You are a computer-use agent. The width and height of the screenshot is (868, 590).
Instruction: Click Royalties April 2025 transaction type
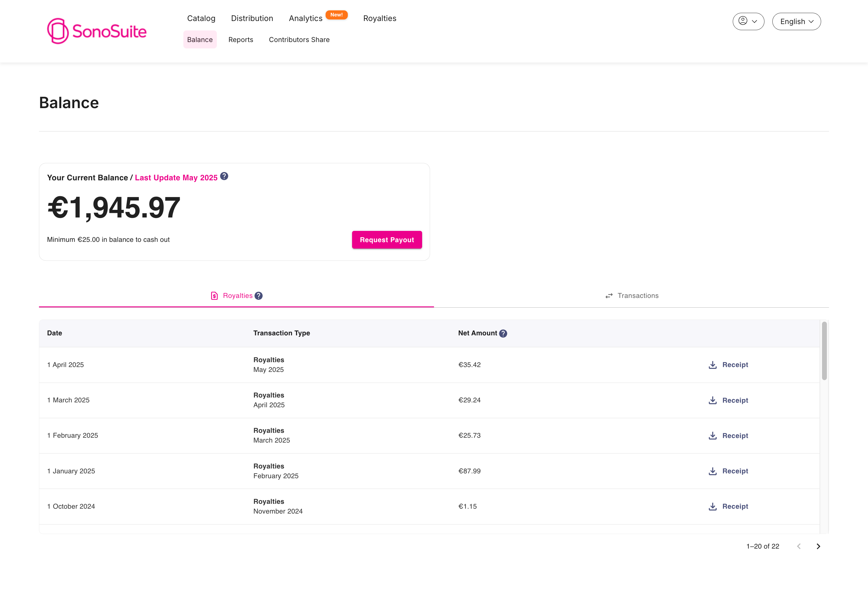(x=269, y=400)
